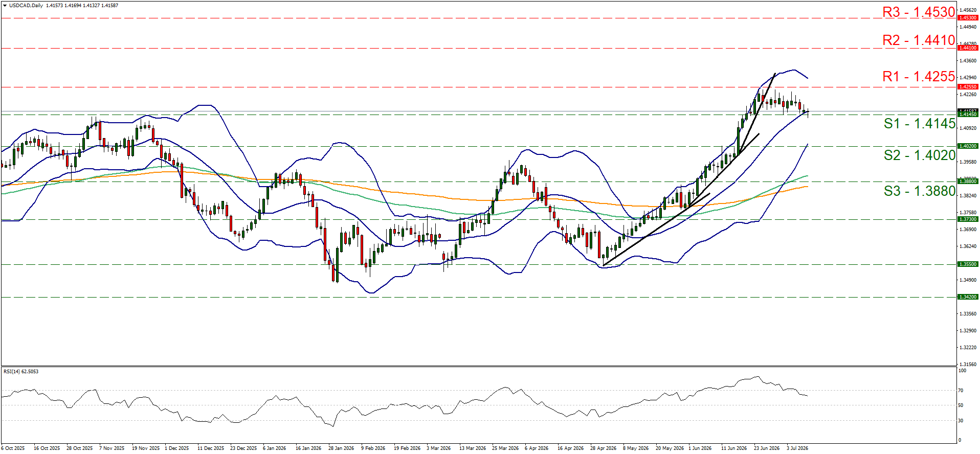
Task: Click the RSI axis value 30
Action: (x=961, y=421)
